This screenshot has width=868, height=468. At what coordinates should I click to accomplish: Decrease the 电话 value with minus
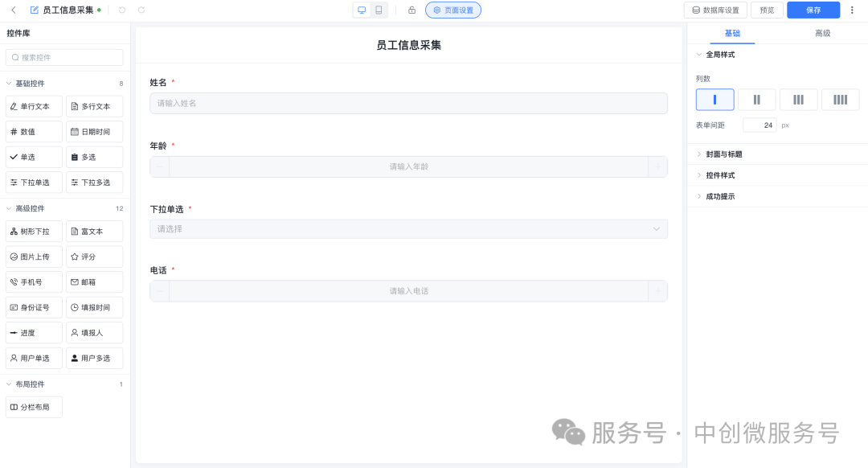tap(160, 291)
